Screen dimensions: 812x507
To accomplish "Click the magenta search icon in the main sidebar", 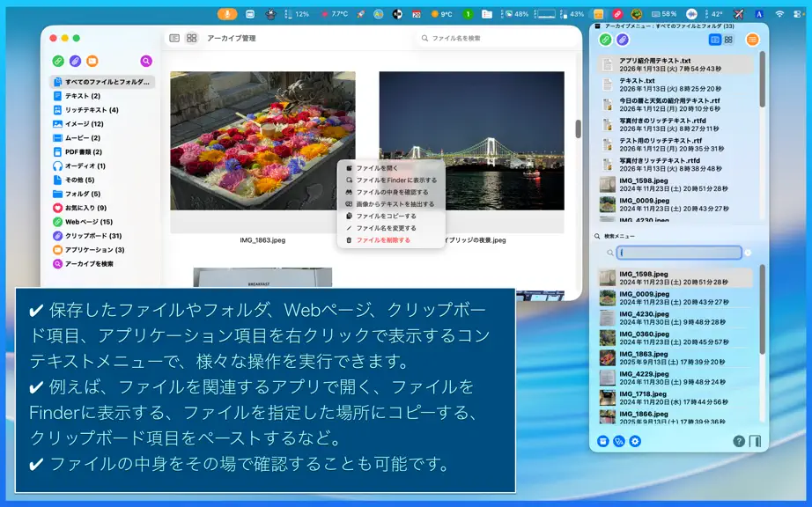I will [x=146, y=61].
